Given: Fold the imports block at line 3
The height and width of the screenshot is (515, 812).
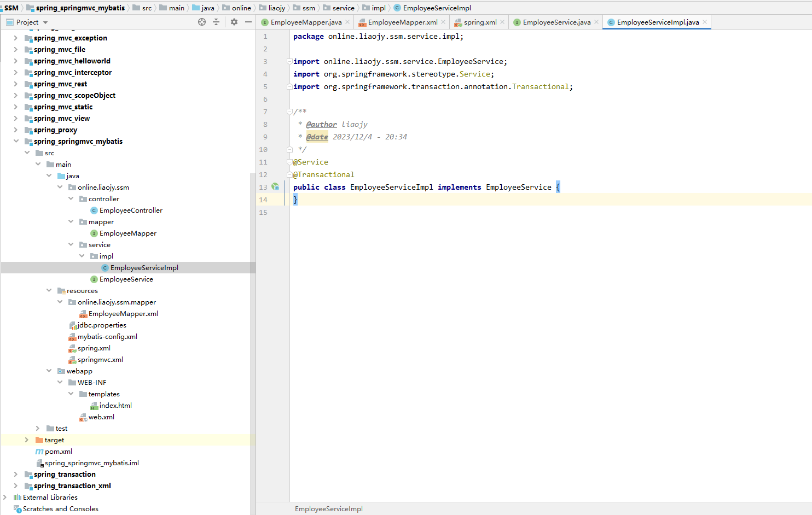Looking at the screenshot, I should click(289, 61).
